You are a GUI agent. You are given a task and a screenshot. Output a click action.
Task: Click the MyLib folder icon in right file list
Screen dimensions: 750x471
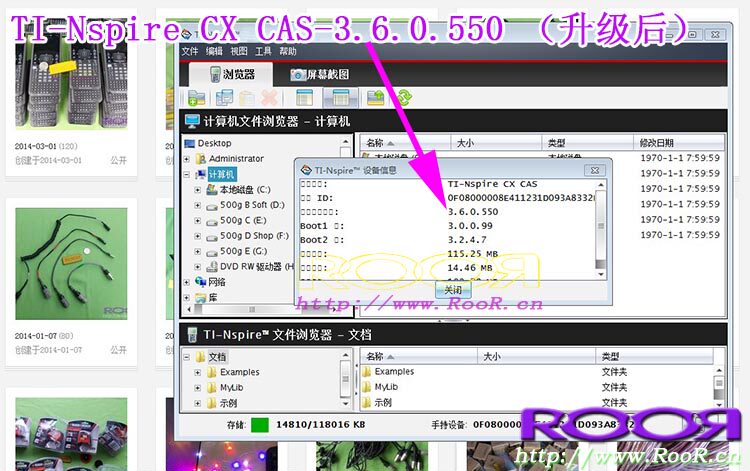(x=367, y=387)
